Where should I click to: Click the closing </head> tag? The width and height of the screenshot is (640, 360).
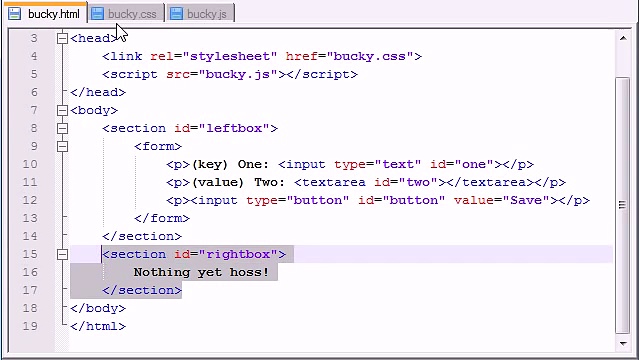pyautogui.click(x=98, y=92)
